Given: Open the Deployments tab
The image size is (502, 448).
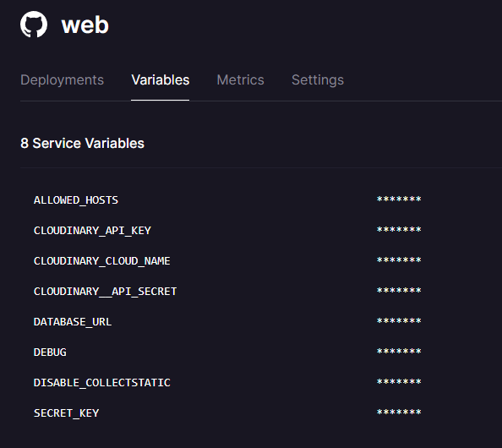Looking at the screenshot, I should click(x=62, y=80).
